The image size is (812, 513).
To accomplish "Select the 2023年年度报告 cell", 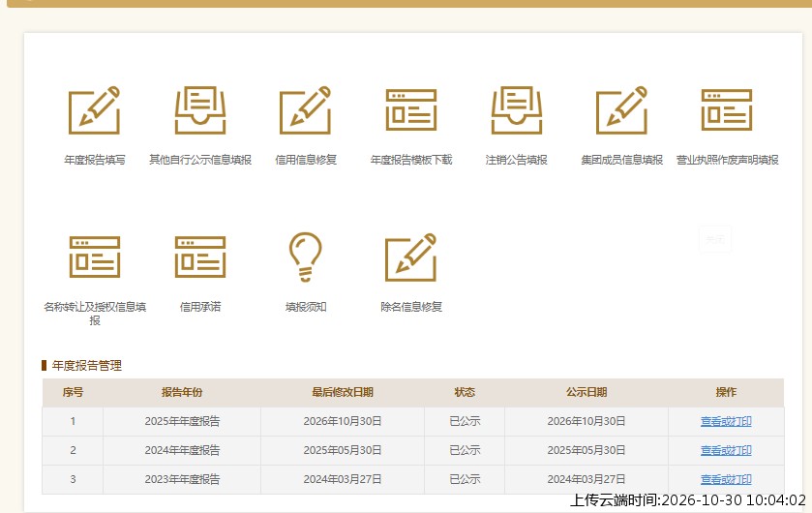I will click(182, 479).
